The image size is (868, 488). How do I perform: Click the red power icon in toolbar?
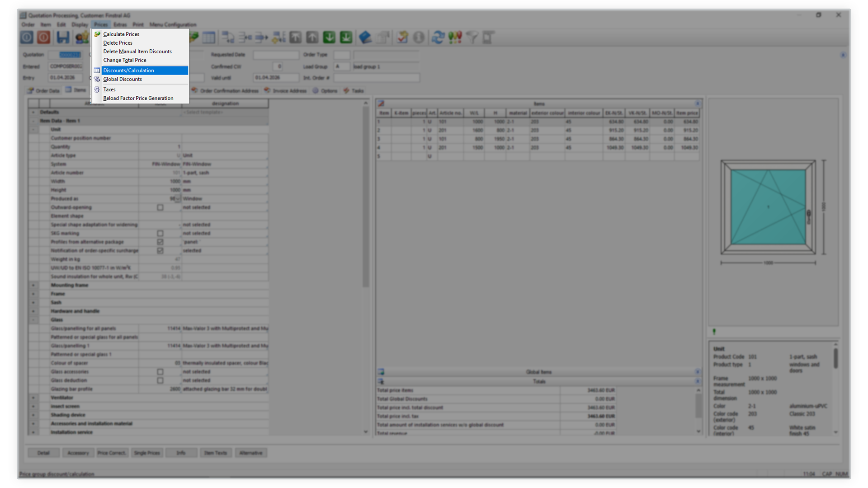pos(44,38)
